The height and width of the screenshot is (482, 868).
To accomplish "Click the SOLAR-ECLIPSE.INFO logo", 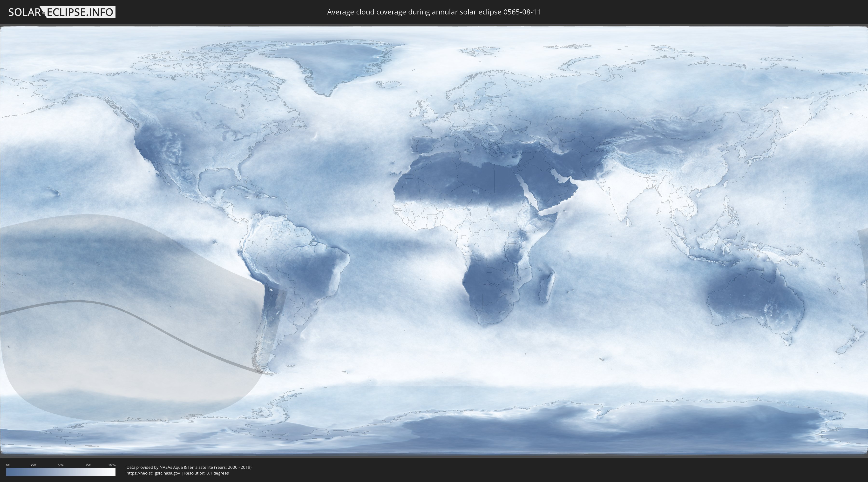I will pyautogui.click(x=62, y=12).
